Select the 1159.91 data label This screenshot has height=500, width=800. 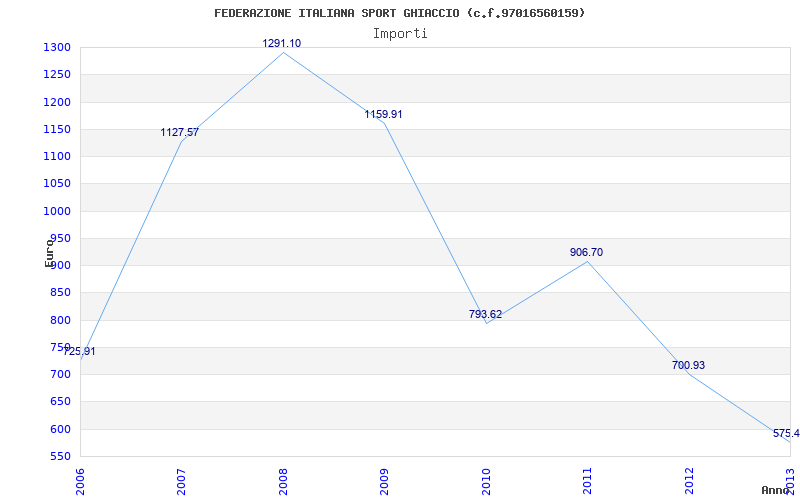point(383,114)
